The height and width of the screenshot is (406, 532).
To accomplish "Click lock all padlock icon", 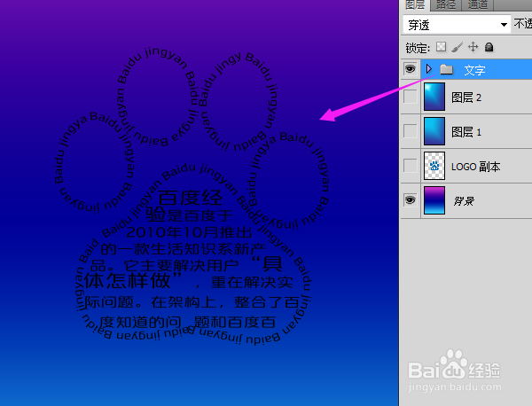I will point(489,47).
